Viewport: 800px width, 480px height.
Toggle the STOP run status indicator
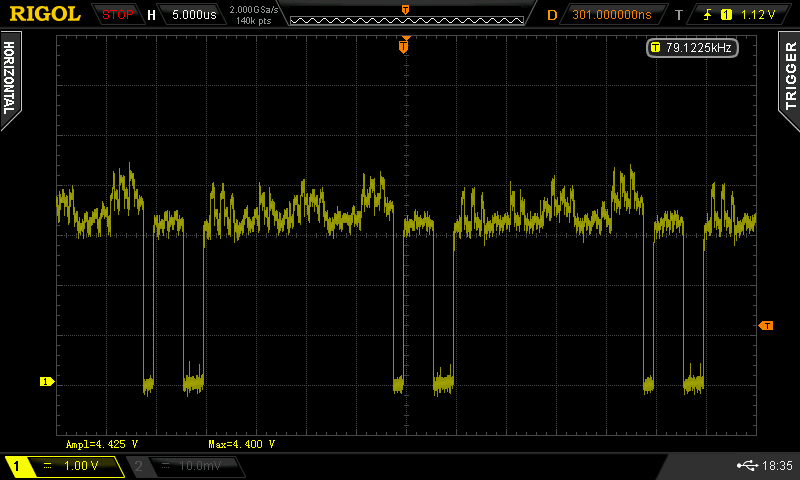118,15
